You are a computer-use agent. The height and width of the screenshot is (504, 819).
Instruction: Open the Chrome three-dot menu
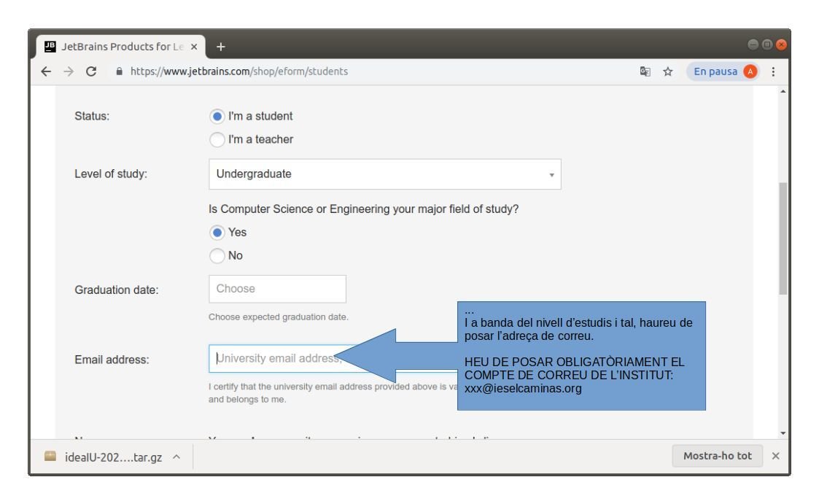tap(774, 71)
